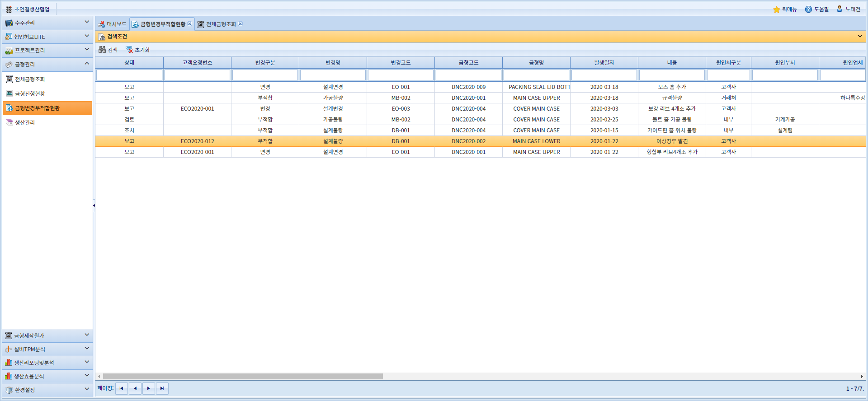Click horizontal scrollbar right arrow
This screenshot has height=401, width=868.
click(x=862, y=377)
